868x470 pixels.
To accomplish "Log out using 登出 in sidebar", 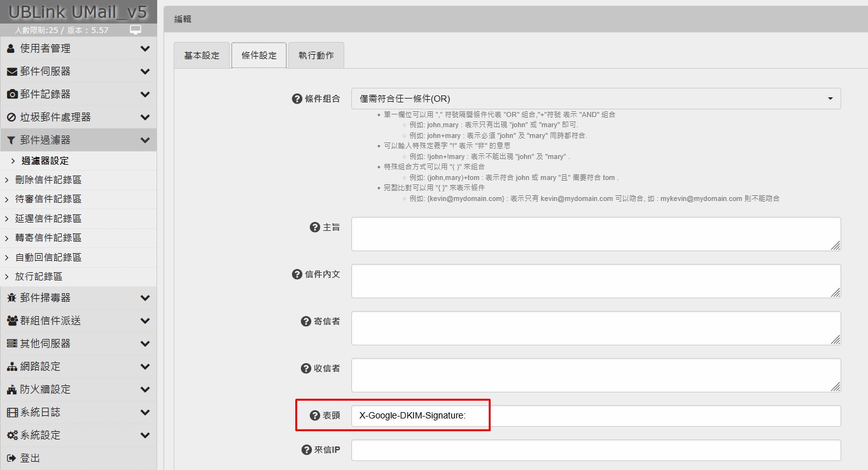I will pos(29,458).
